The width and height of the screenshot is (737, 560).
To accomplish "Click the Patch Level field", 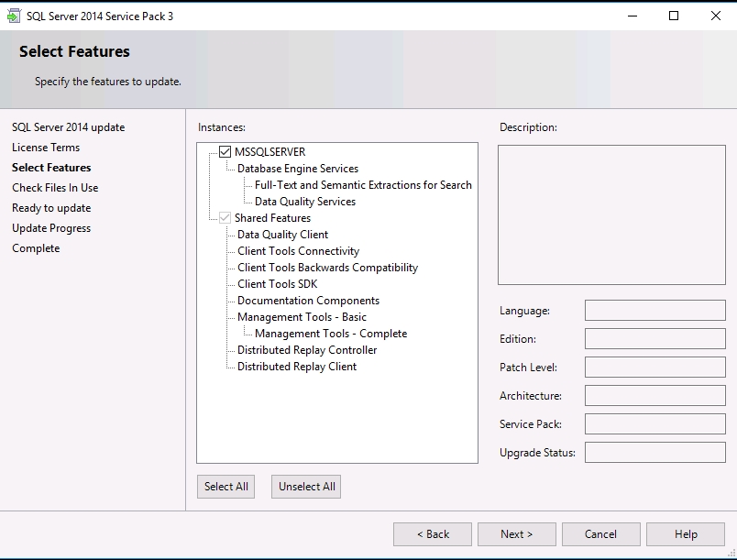I will tap(655, 368).
